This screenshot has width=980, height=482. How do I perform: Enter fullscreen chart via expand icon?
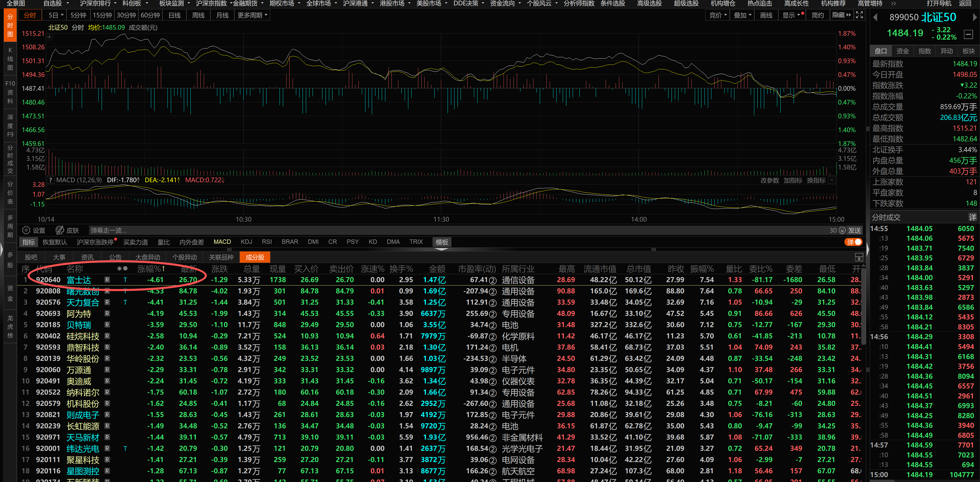point(859,15)
